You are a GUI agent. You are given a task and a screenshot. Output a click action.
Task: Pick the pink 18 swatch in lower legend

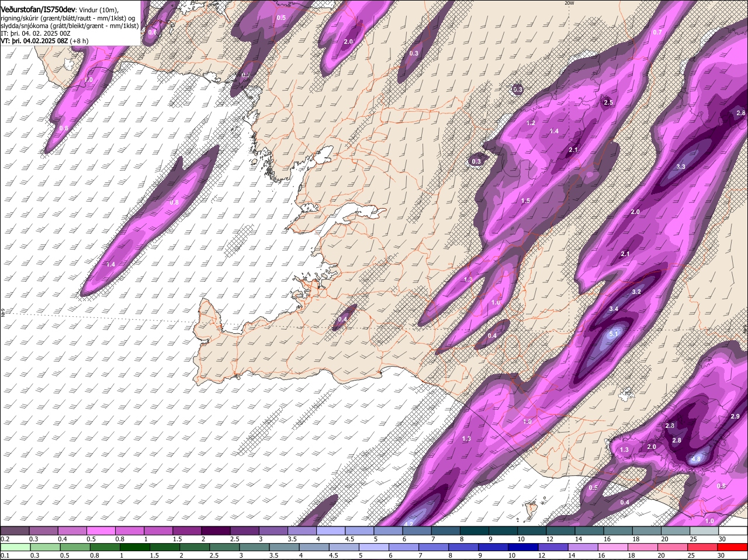click(x=643, y=548)
